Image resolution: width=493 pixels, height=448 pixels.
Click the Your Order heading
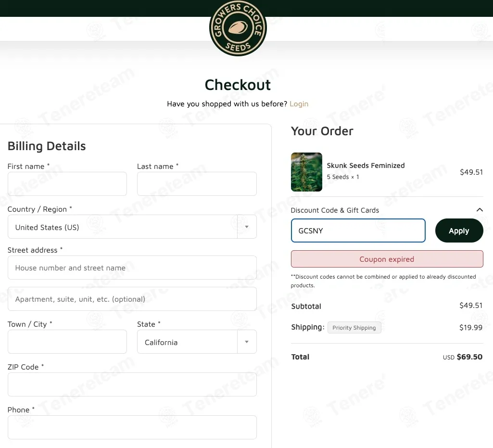point(322,131)
